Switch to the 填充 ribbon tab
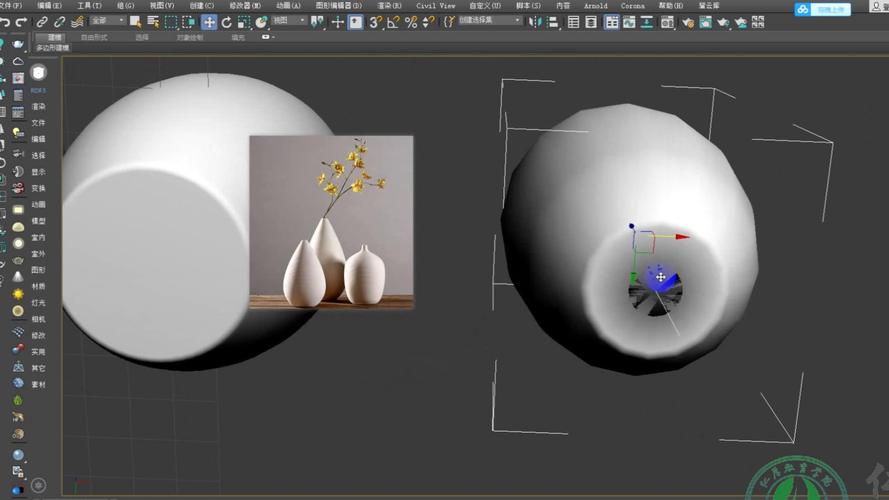 [x=238, y=37]
